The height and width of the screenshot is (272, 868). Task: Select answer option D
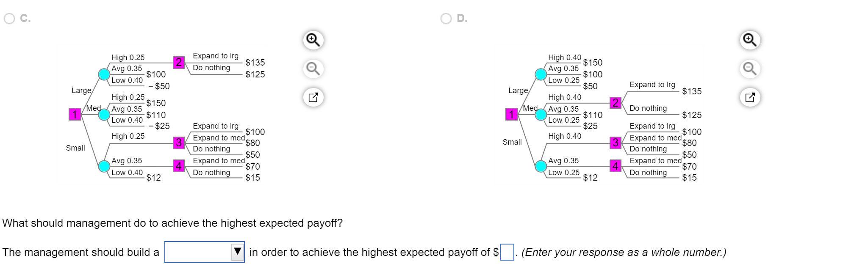(x=446, y=18)
